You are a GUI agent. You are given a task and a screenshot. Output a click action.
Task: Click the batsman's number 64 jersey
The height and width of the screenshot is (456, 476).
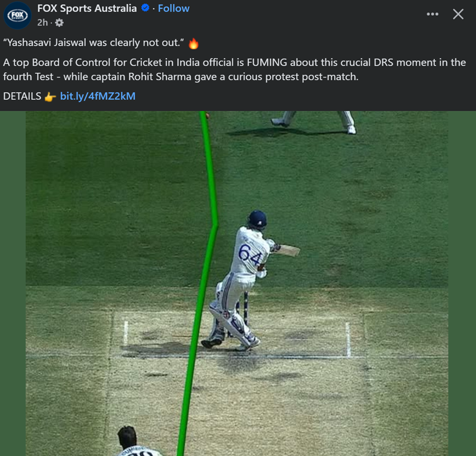tap(250, 254)
